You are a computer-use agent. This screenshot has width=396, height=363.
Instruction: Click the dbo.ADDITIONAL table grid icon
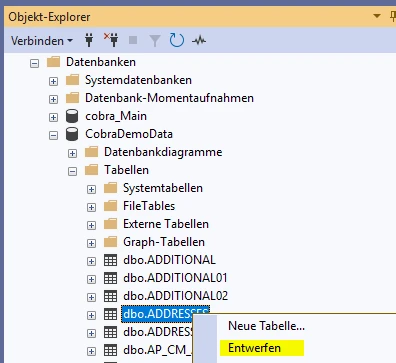(x=110, y=260)
